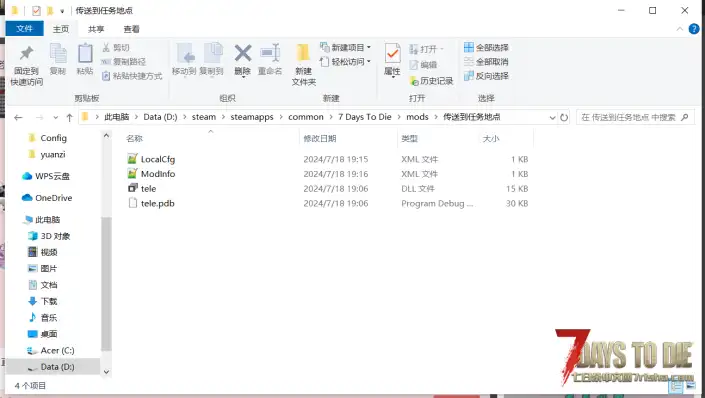This screenshot has height=398, width=705.
Task: Click 'Data (D:)' breadcrumb segment
Action: pyautogui.click(x=161, y=117)
